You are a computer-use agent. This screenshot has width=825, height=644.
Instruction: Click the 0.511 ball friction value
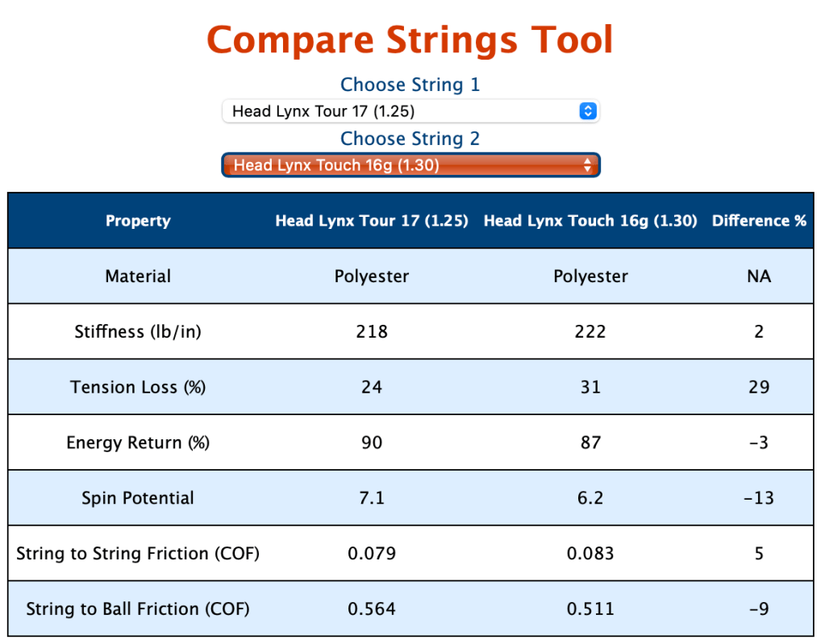pos(590,609)
